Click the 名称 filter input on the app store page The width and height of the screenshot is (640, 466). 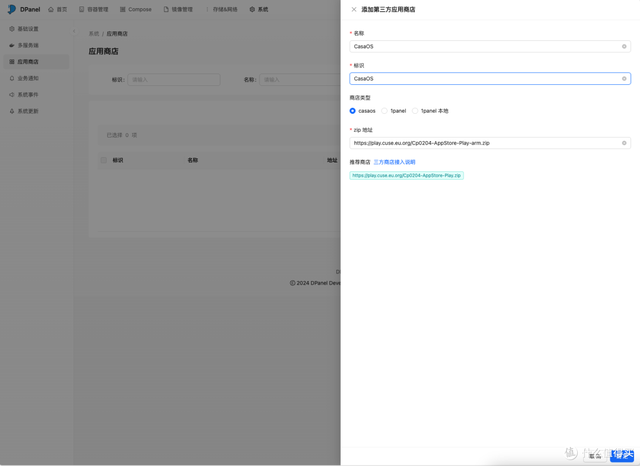coord(300,80)
